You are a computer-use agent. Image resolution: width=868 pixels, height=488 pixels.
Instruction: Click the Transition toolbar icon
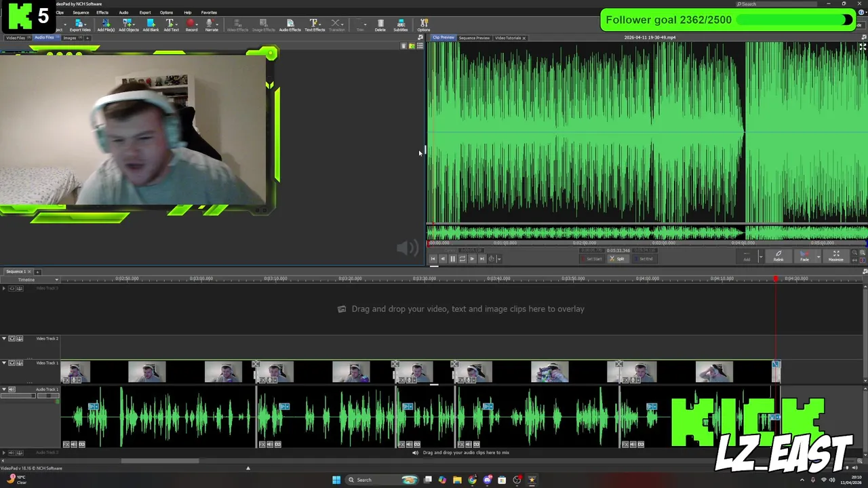point(336,26)
